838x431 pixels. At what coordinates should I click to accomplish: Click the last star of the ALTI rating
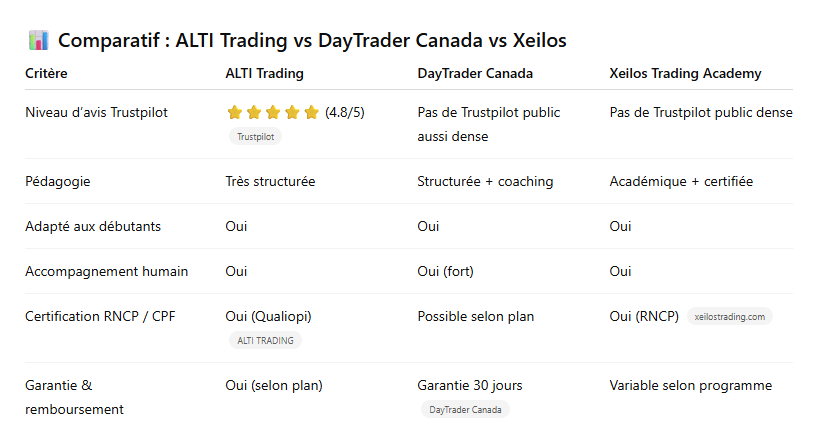[311, 112]
